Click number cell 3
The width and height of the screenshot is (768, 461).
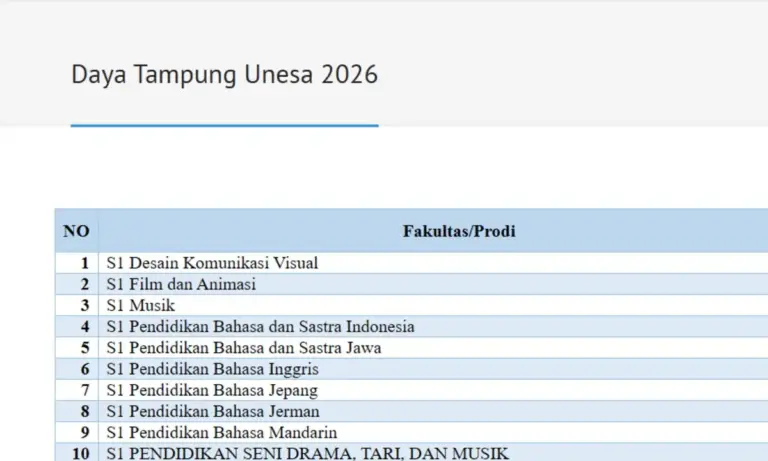(x=77, y=305)
